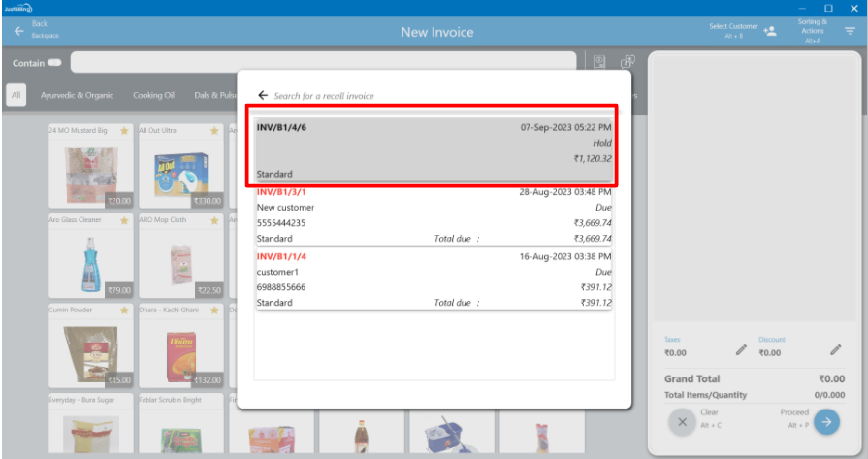Select held invoice INV/B1/4/6
868x459 pixels.
tap(434, 150)
